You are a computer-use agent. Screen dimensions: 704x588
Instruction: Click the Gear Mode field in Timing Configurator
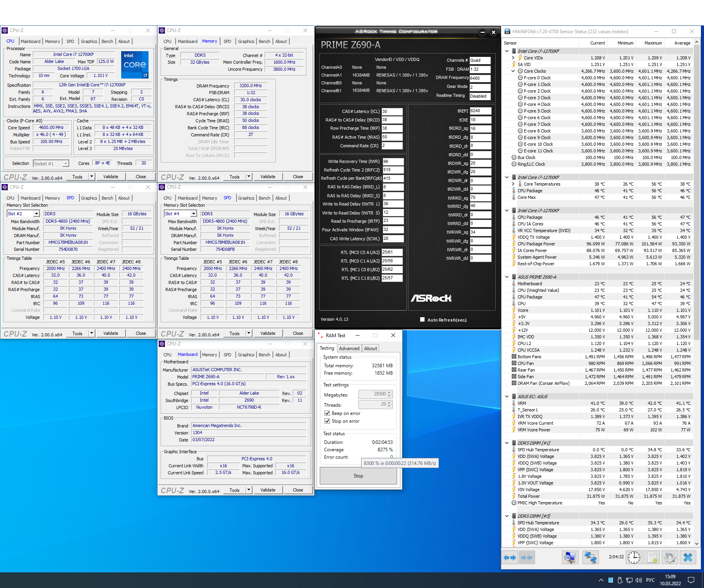pos(480,87)
